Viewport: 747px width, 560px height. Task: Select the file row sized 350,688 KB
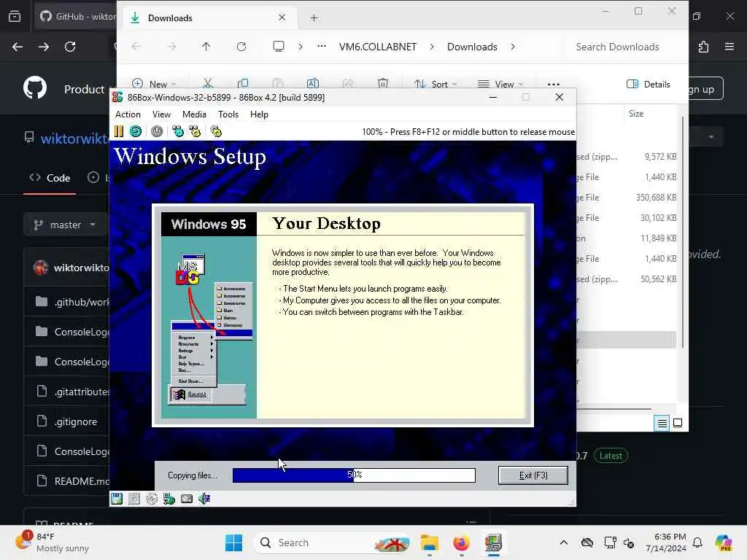(627, 197)
